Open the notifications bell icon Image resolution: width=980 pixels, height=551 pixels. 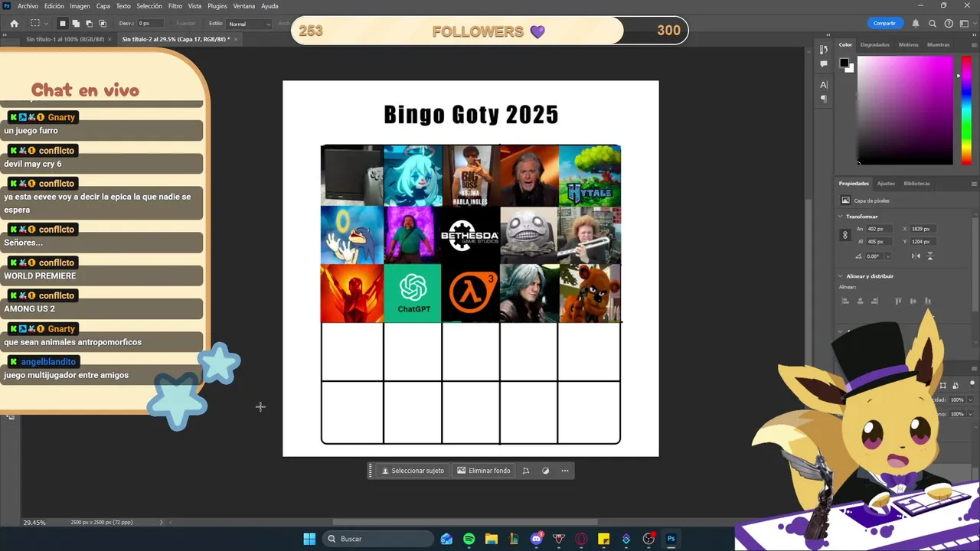click(x=916, y=24)
